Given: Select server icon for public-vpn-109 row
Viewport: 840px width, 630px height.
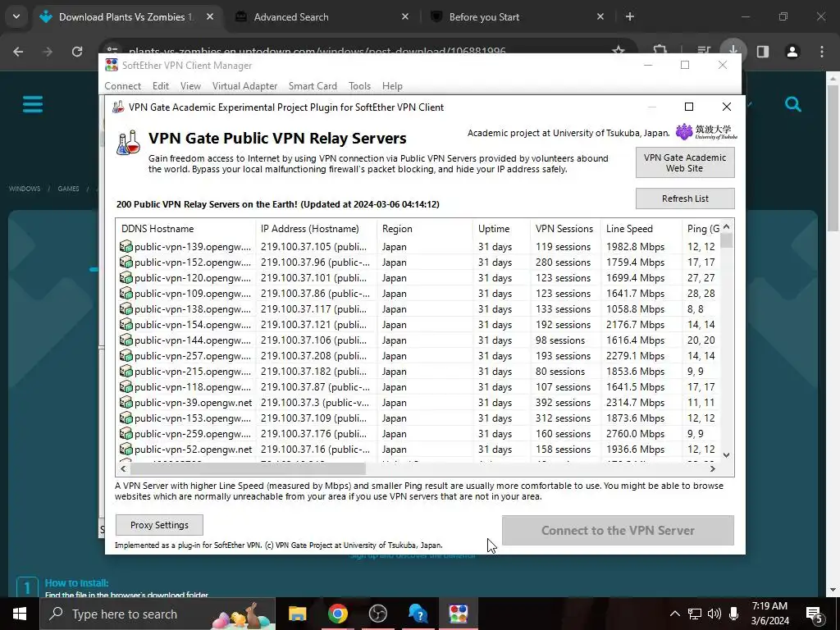Looking at the screenshot, I should (x=126, y=293).
